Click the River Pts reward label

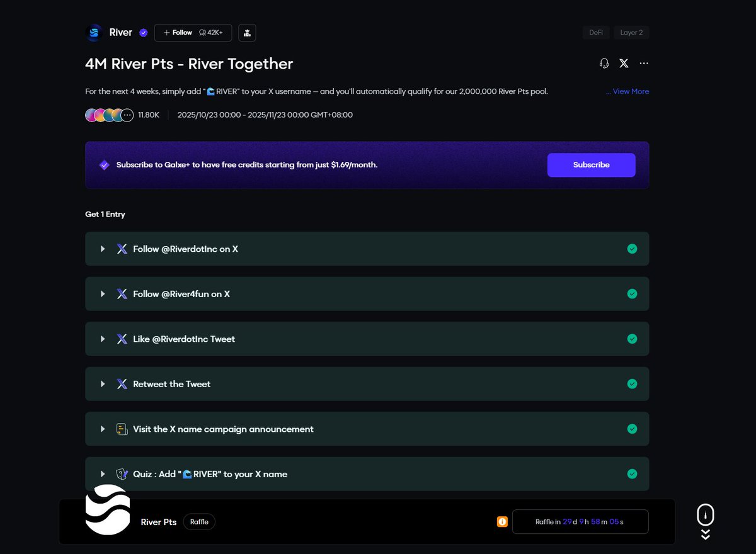click(x=159, y=522)
